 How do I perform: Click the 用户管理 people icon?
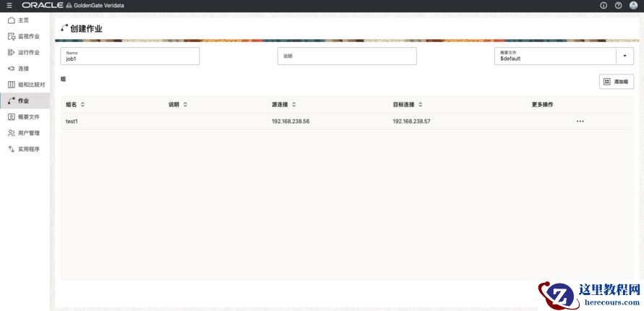tap(12, 133)
